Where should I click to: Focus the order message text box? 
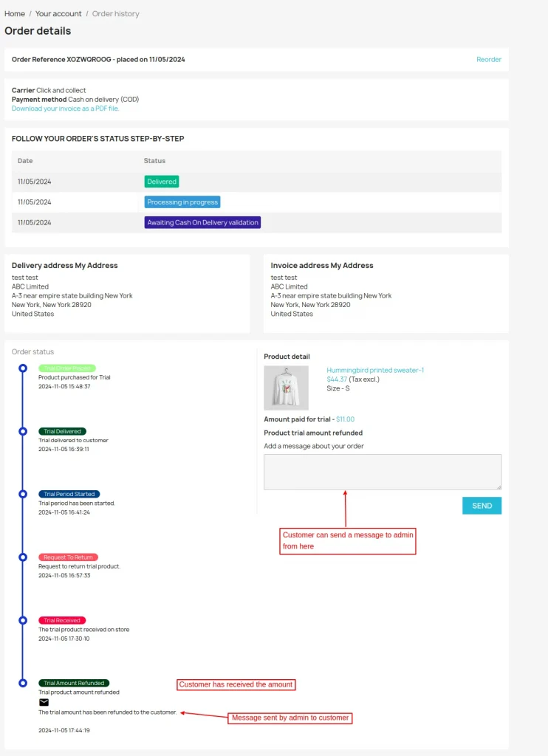pyautogui.click(x=383, y=472)
